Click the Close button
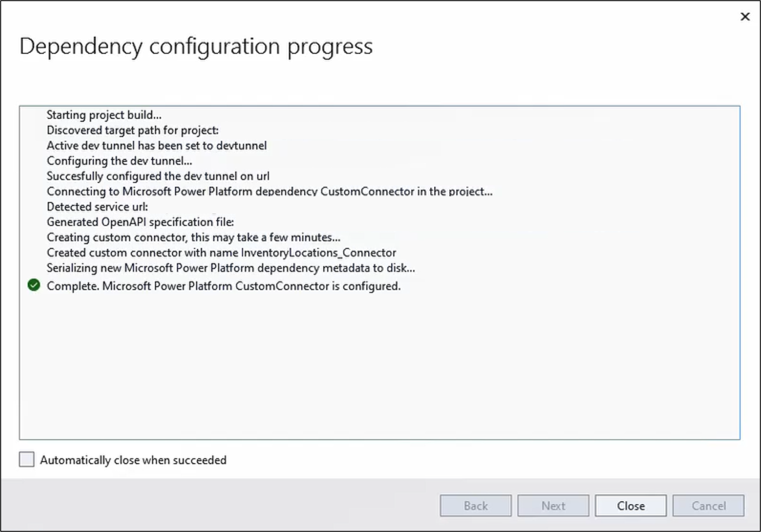761x532 pixels. (x=631, y=506)
